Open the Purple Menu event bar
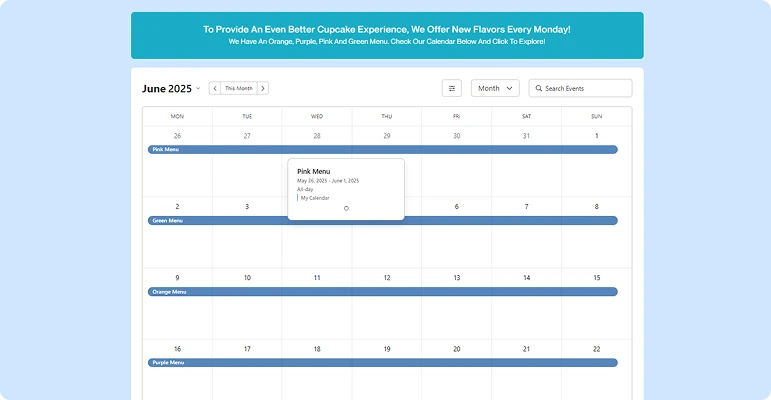 (x=383, y=363)
